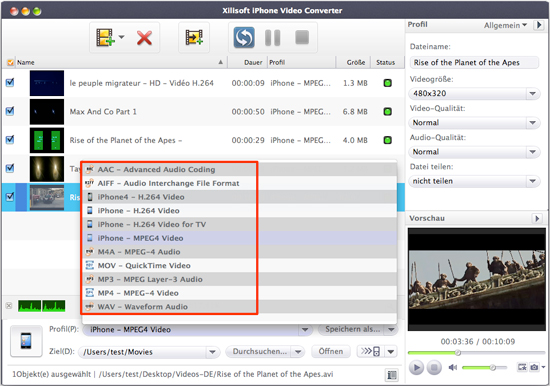
Task: Click Max And Co Part 1 thumbnail
Action: pos(47,112)
